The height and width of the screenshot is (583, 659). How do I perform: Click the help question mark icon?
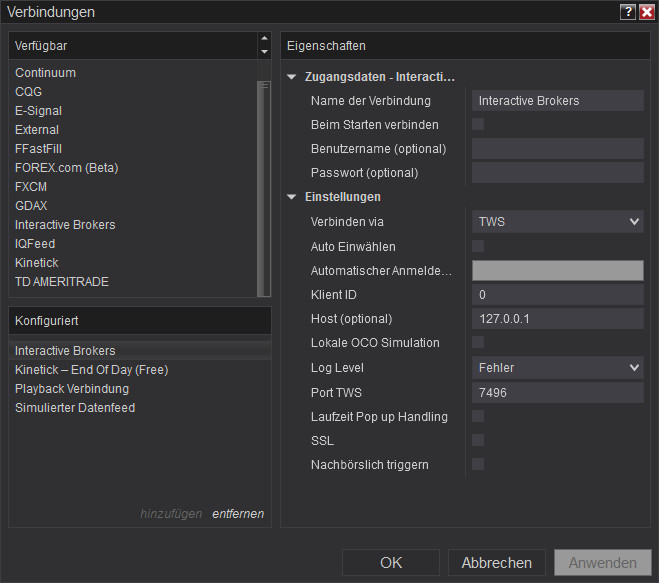point(627,12)
